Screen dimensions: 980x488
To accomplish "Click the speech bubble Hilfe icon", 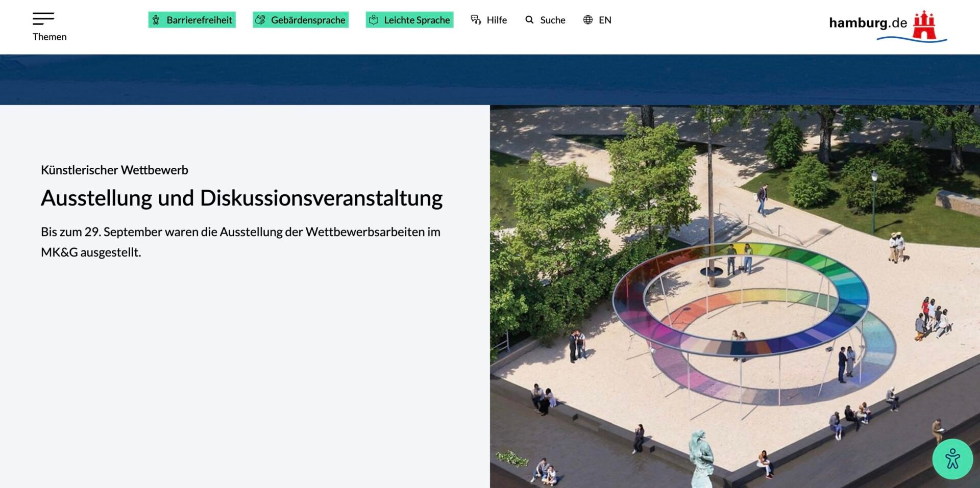I will [476, 20].
